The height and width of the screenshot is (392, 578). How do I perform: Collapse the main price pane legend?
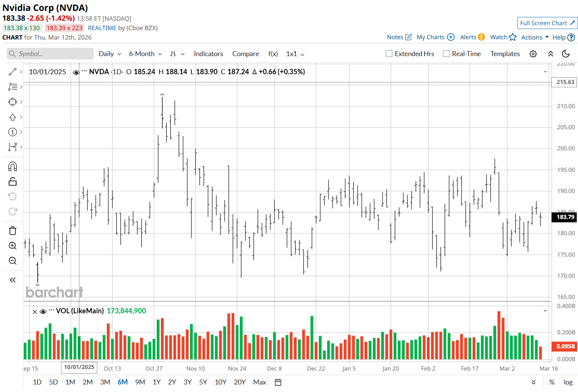(545, 72)
